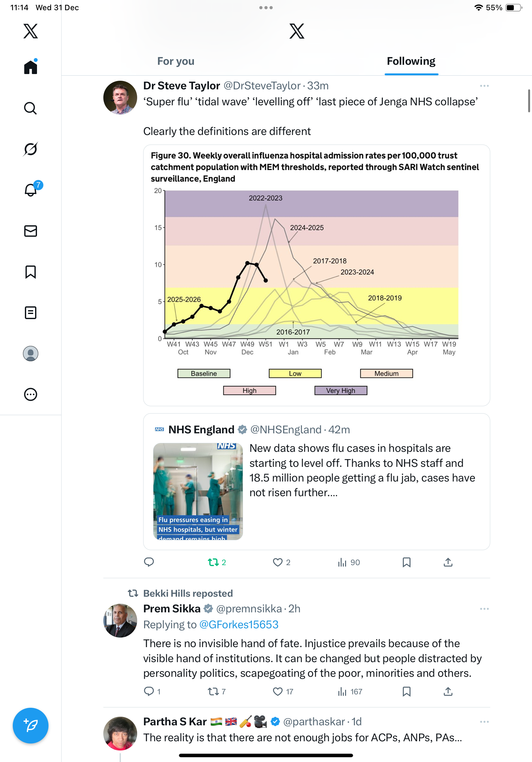Open Bookmarks in the sidebar

[x=30, y=272]
